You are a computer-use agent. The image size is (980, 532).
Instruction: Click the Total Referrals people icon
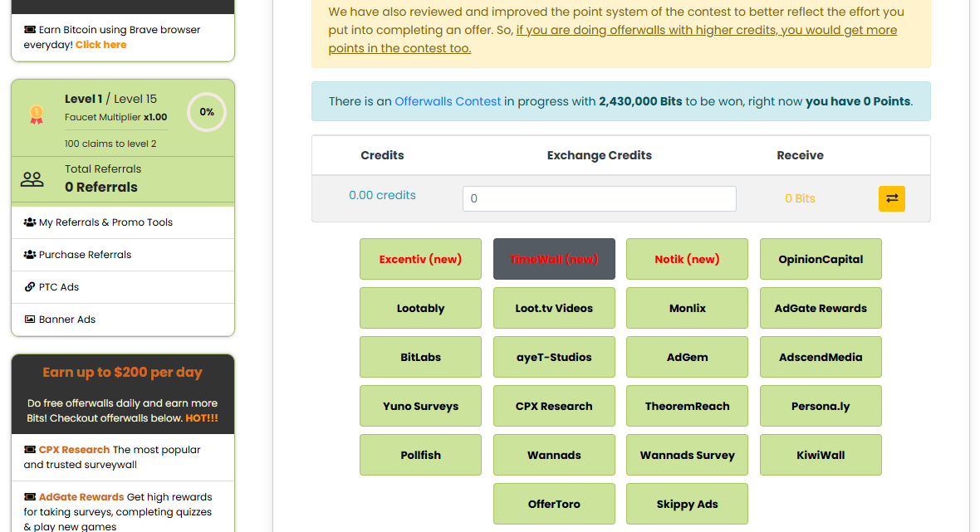32,179
